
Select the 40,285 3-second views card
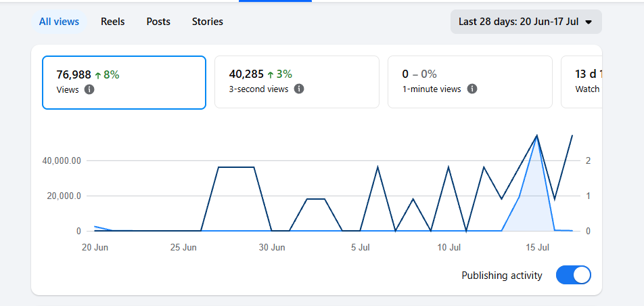click(x=297, y=82)
